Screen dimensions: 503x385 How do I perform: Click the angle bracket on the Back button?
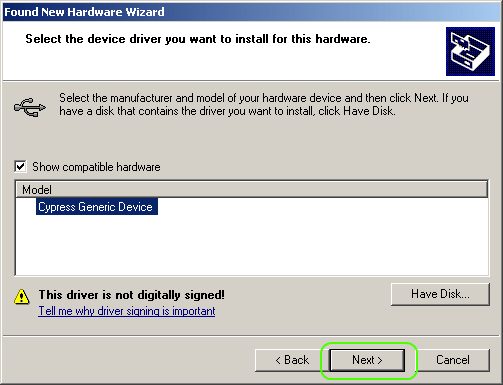click(x=278, y=361)
